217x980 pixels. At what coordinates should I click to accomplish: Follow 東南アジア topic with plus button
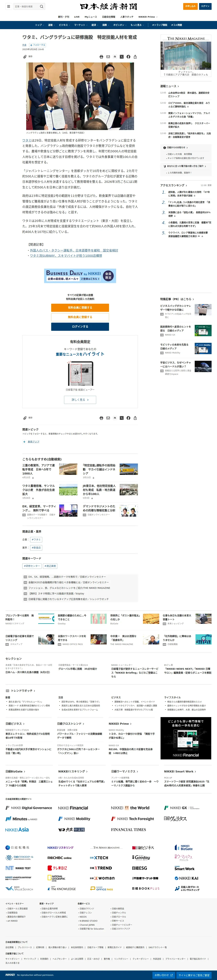pyautogui.click(x=24, y=442)
